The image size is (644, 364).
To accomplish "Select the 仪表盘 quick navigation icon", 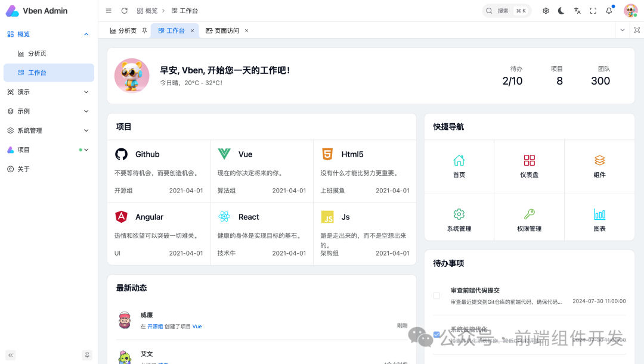I will tap(529, 160).
